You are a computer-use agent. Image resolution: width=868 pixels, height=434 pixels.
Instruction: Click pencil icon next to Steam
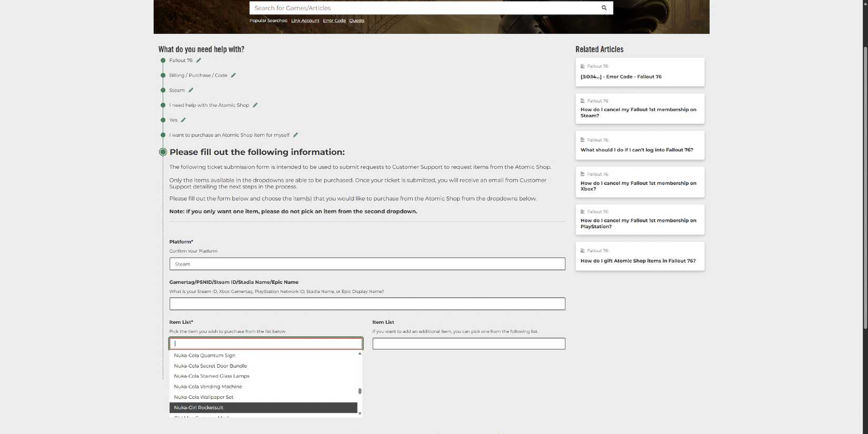click(191, 90)
